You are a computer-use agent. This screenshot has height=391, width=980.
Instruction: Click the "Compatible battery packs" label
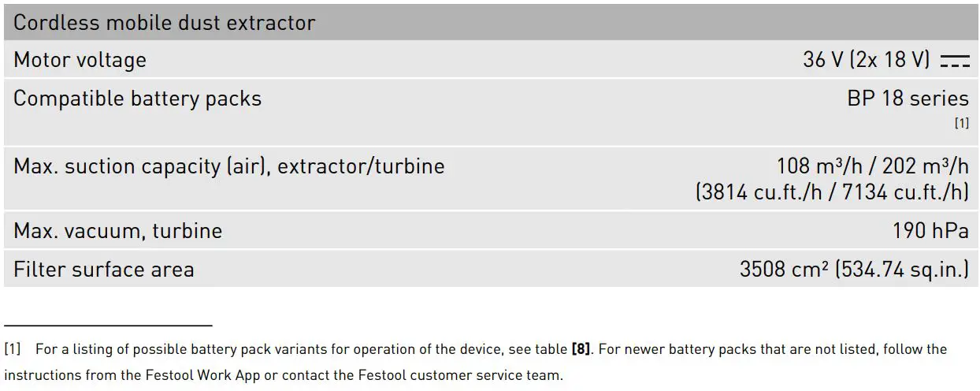point(137,99)
